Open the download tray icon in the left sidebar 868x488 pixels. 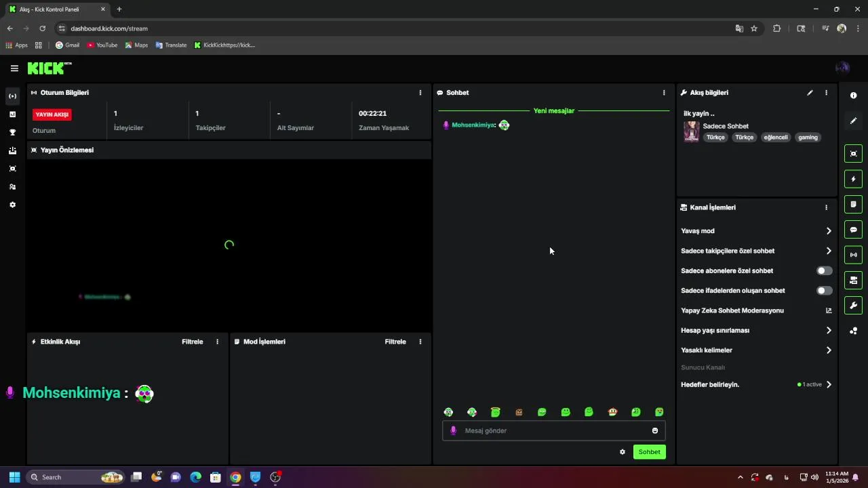(x=12, y=150)
